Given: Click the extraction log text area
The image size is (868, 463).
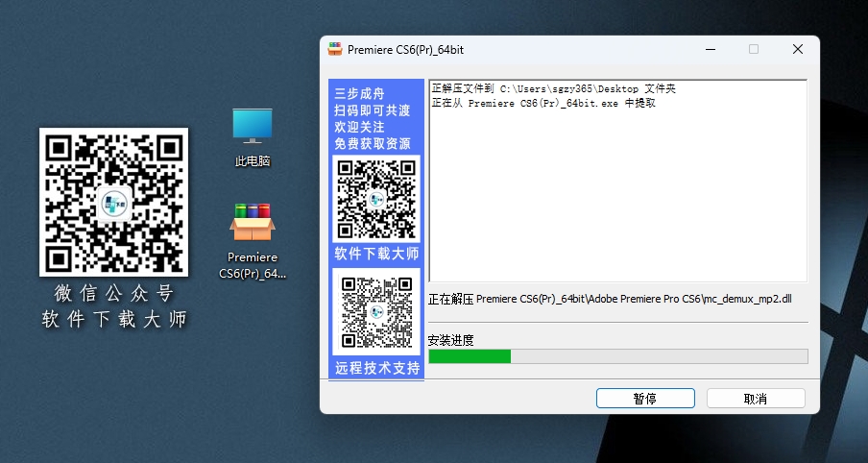Looking at the screenshot, I should (617, 182).
